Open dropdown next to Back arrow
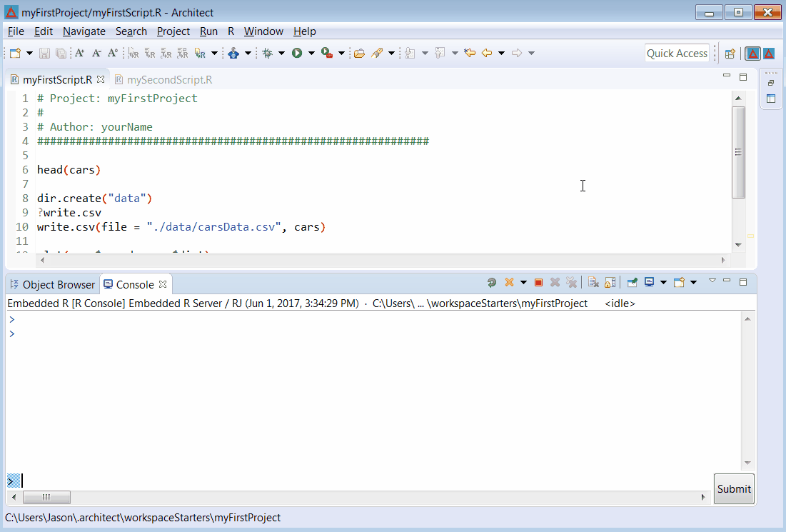Image resolution: width=786 pixels, height=532 pixels. [x=501, y=53]
